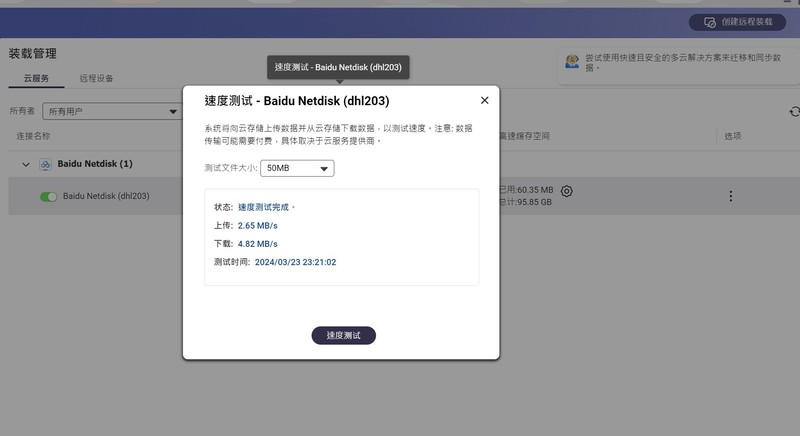This screenshot has width=800, height=436.
Task: Click download speed value 4.82 MB/s
Action: tap(258, 244)
